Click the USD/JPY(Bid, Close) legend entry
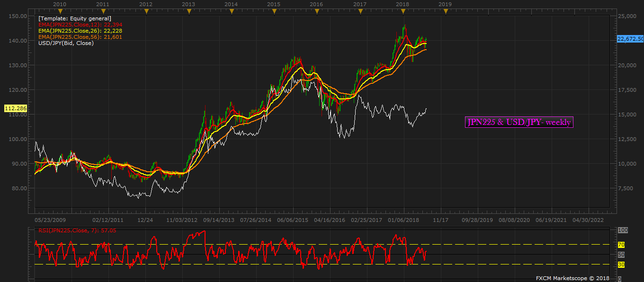Image resolution: width=644 pixels, height=282 pixels. 66,43
